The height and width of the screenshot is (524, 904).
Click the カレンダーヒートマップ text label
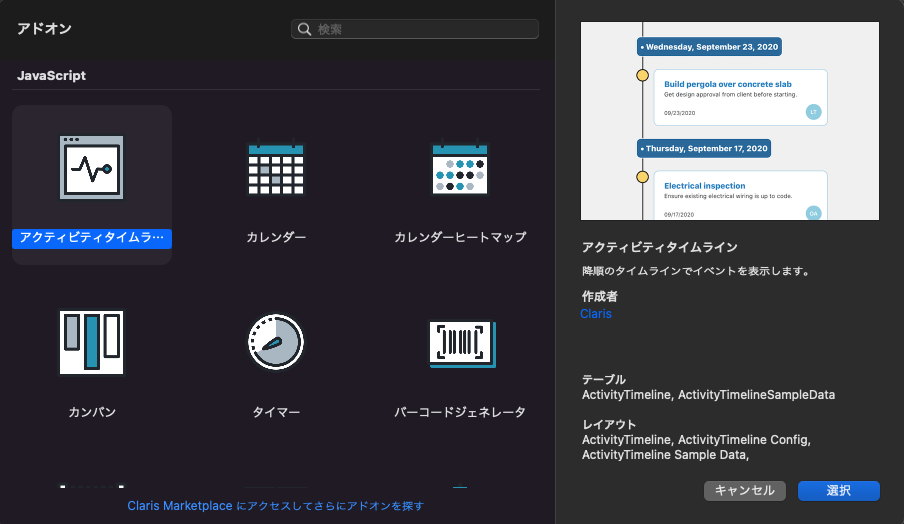pyautogui.click(x=460, y=238)
